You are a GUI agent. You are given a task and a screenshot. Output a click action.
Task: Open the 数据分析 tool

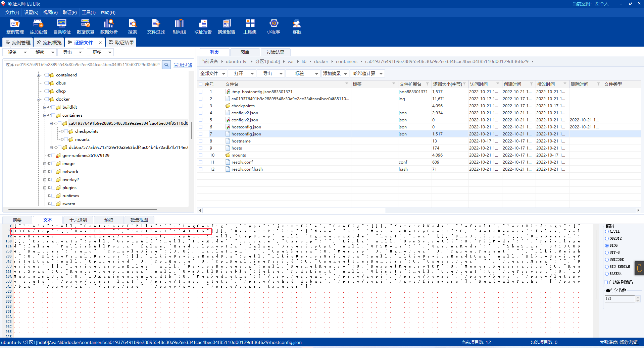coord(109,26)
